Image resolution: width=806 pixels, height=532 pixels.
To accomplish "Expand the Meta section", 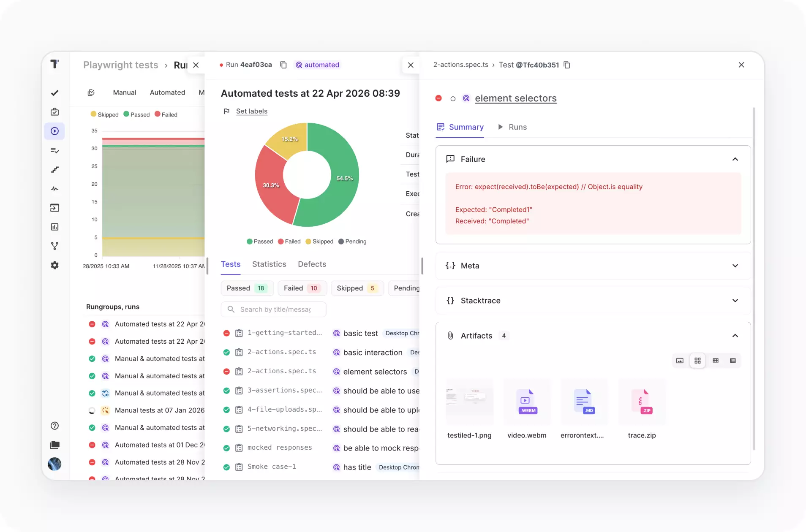I will click(x=735, y=266).
